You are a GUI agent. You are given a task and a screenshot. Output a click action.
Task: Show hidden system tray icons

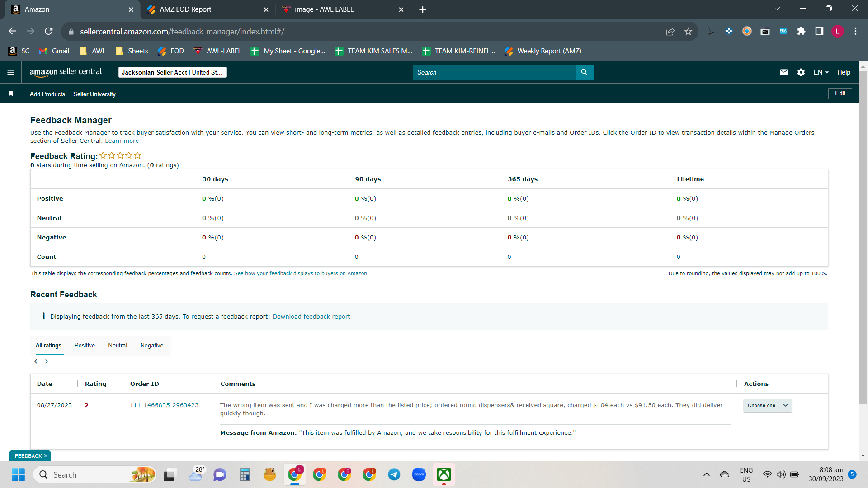[x=706, y=474]
